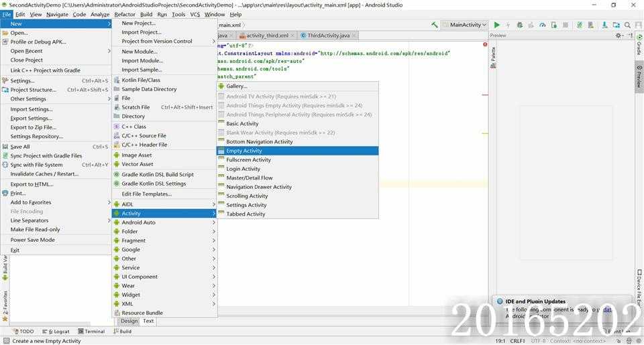Choose Tabbed Activity
644x345 pixels.
(x=297, y=214)
